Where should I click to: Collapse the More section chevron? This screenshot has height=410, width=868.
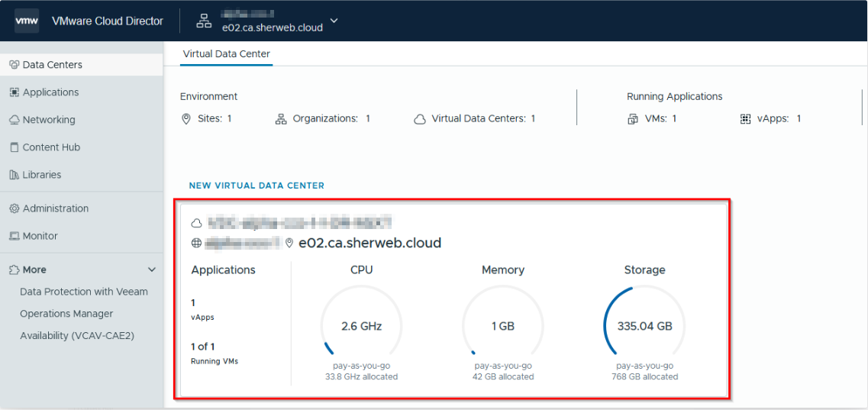click(x=152, y=270)
